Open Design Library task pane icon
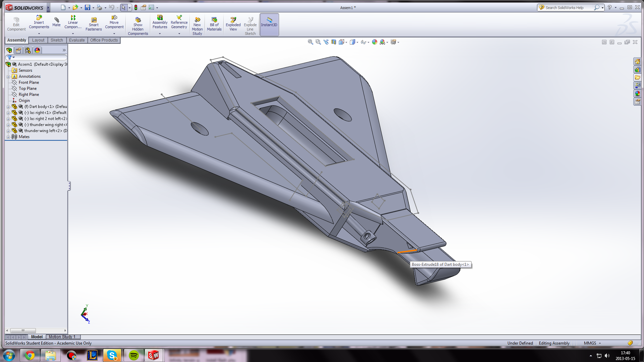This screenshot has height=362, width=644. click(637, 69)
